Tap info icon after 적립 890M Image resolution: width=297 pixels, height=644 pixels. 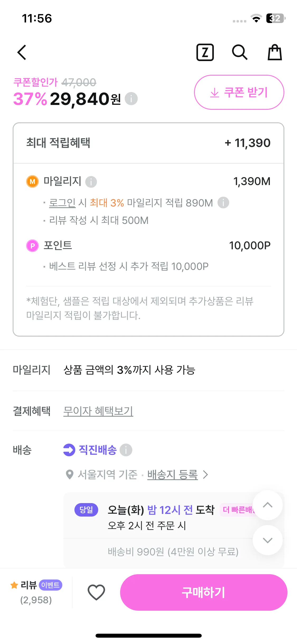[x=223, y=203]
